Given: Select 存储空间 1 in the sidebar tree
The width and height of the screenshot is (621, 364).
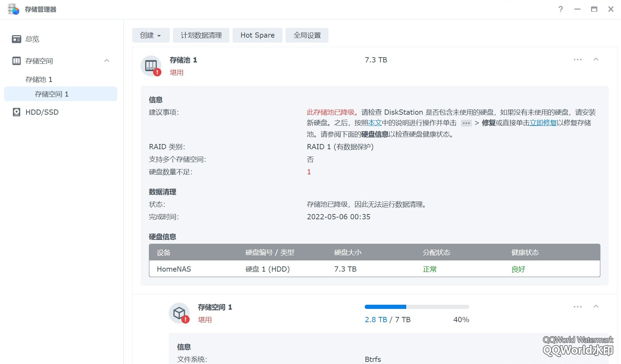Looking at the screenshot, I should (x=61, y=94).
